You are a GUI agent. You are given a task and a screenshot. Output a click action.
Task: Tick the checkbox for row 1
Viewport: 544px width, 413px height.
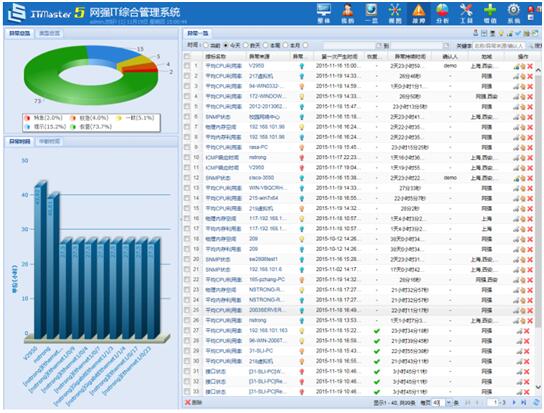coord(187,66)
